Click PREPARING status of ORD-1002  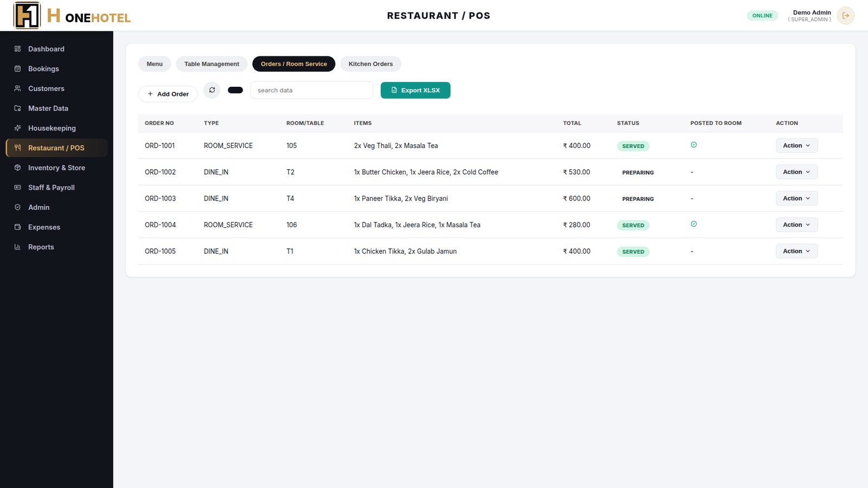(x=638, y=172)
